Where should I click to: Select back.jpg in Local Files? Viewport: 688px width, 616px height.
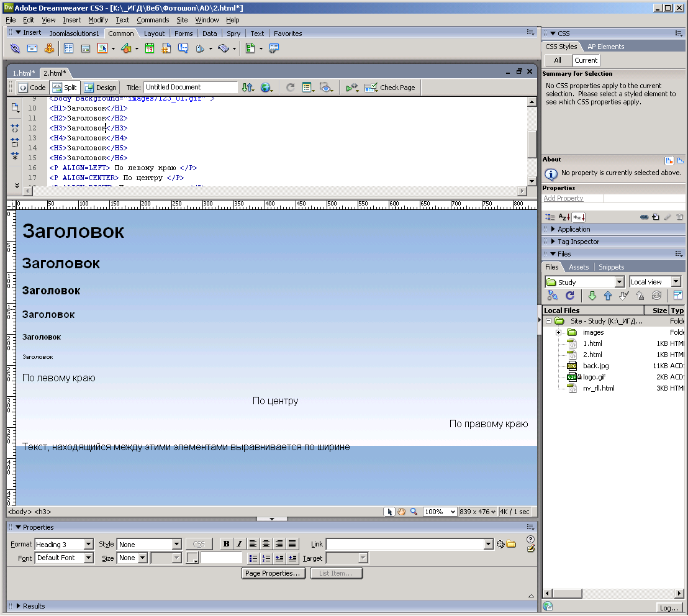[595, 366]
